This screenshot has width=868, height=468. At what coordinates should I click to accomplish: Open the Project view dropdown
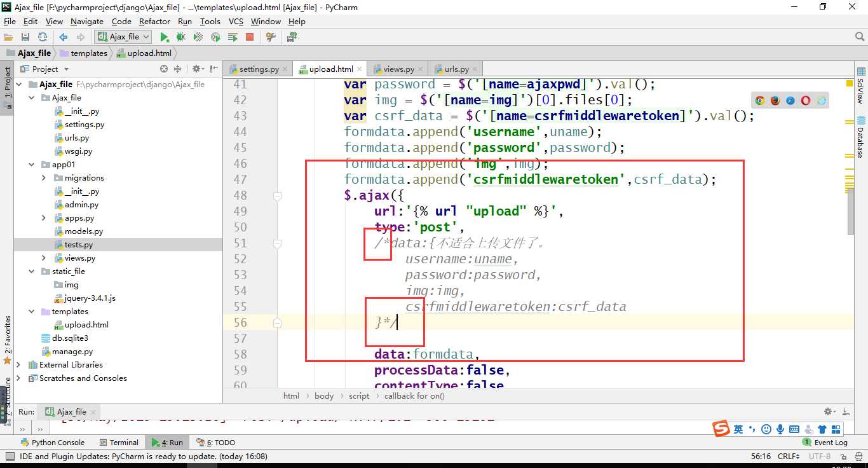coord(66,69)
